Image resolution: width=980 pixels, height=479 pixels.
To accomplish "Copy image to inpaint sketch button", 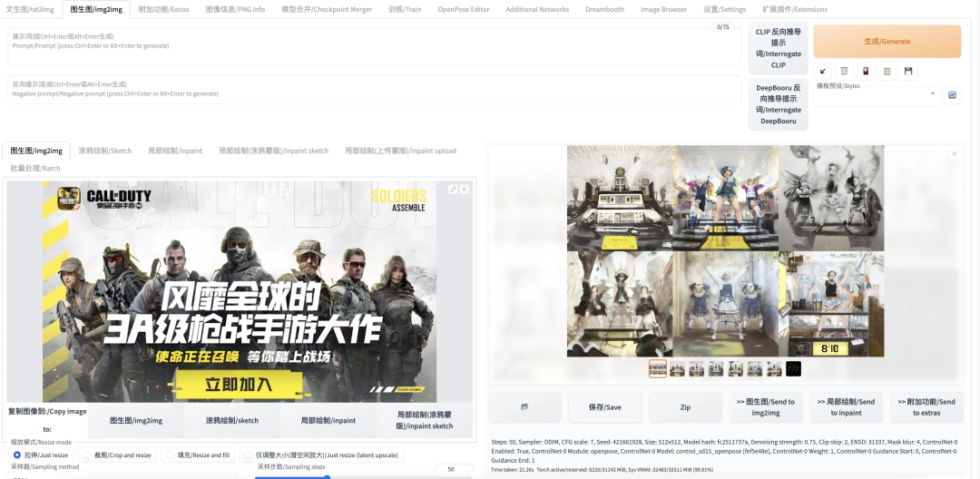I will 425,420.
